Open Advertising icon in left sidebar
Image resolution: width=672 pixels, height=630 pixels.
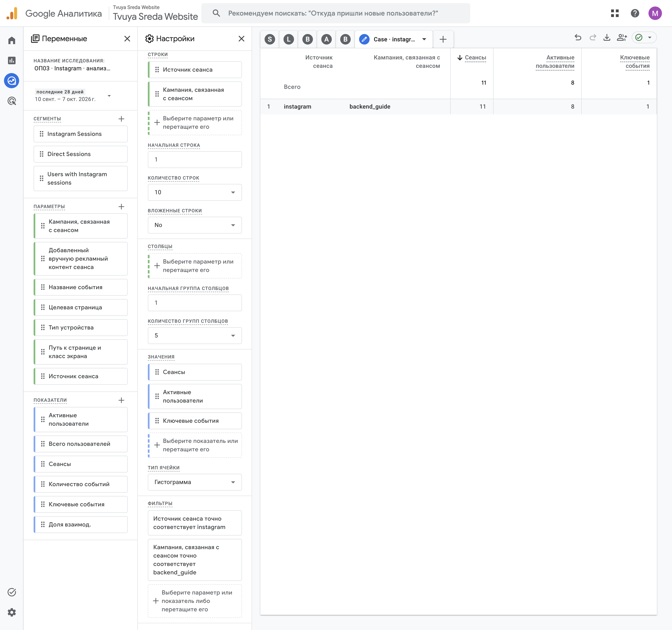(12, 101)
